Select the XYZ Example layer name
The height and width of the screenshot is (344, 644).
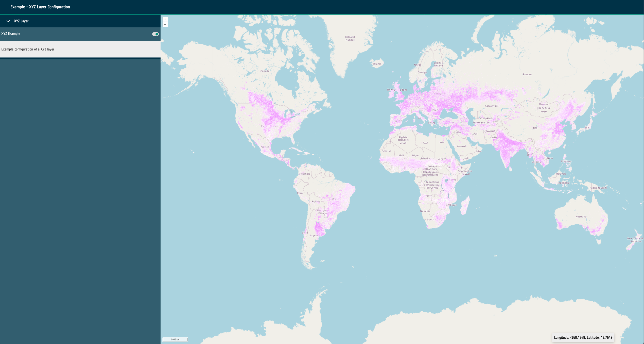11,34
